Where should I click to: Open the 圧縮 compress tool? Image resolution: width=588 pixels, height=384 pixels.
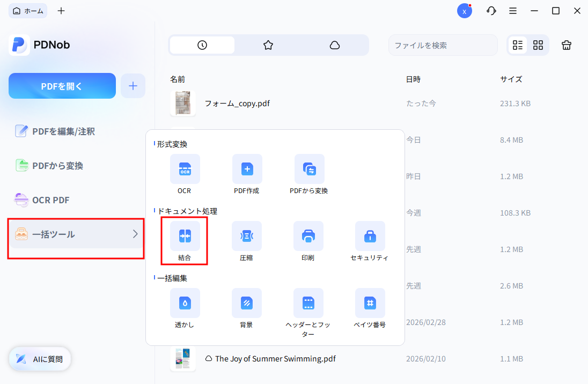(247, 236)
